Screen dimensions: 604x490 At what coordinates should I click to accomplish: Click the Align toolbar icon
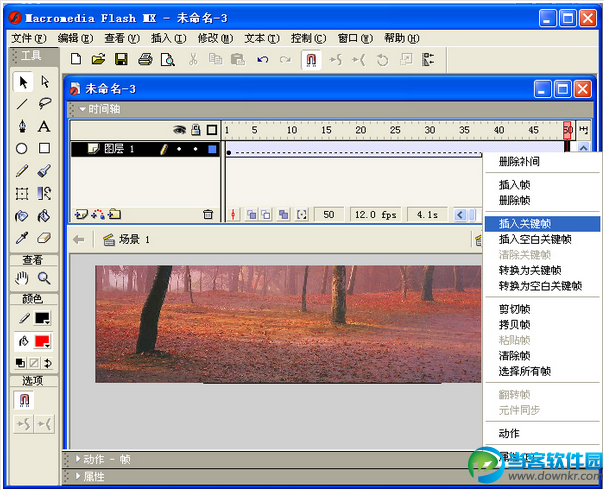[x=428, y=60]
